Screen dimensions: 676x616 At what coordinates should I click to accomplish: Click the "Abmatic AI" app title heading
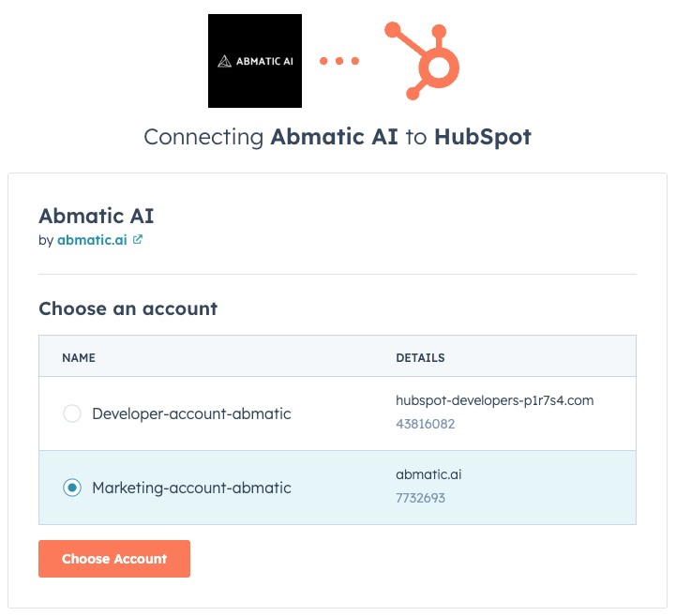click(96, 216)
